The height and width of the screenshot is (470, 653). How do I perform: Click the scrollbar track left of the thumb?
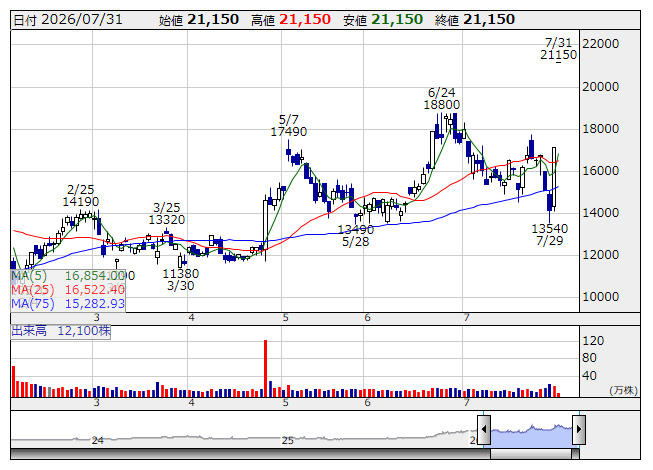tap(250, 453)
